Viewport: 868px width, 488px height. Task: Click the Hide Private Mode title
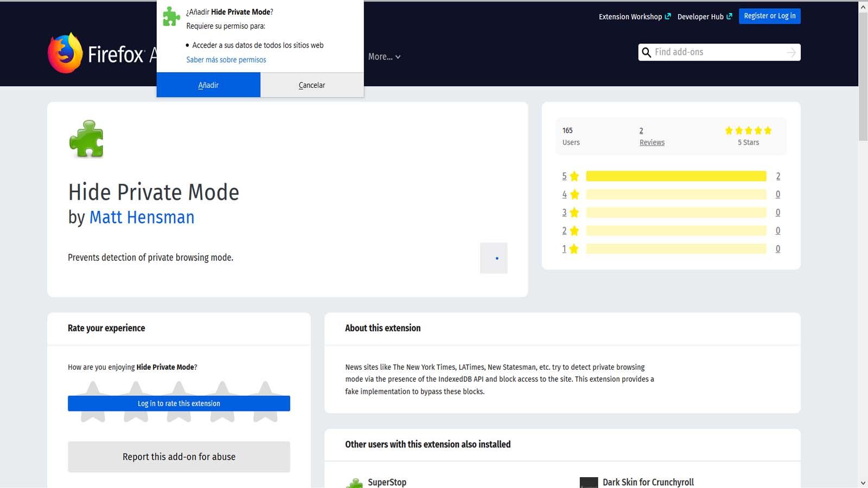pyautogui.click(x=154, y=192)
